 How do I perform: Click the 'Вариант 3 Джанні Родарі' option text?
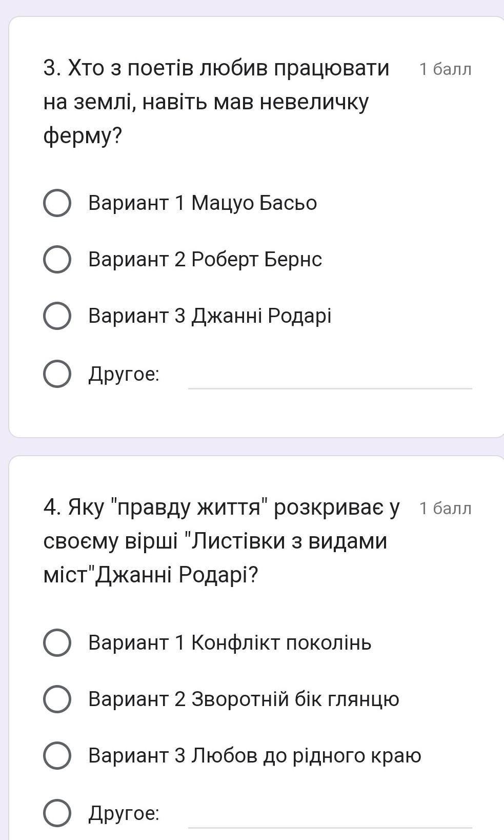(210, 316)
